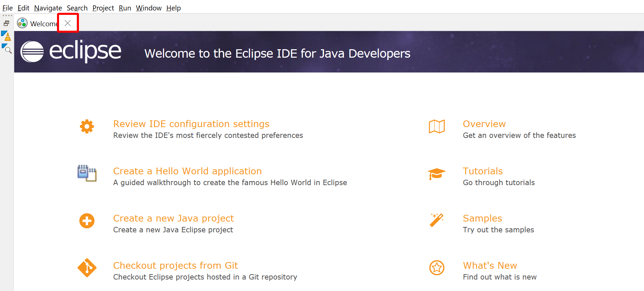Open Checkout projects from Git link
644x291 pixels.
(x=175, y=265)
